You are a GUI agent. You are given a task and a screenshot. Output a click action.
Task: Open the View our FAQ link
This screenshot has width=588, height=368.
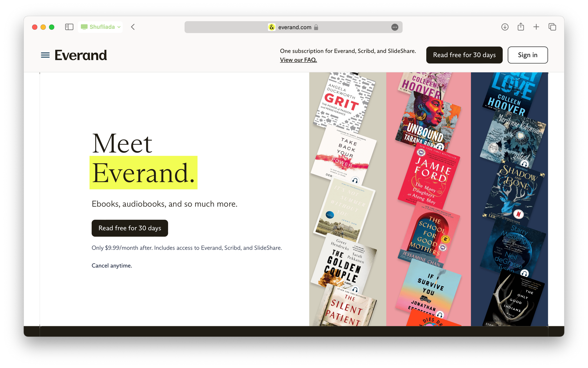(x=298, y=60)
